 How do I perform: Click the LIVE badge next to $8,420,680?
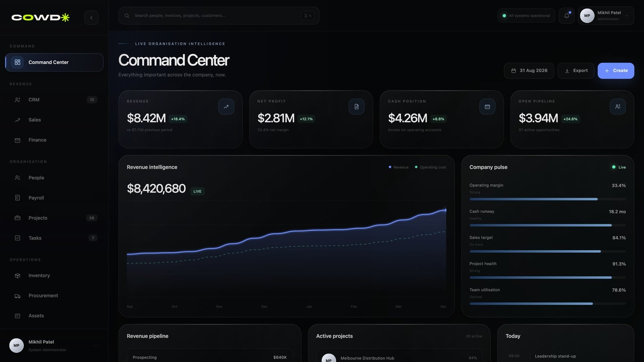[197, 191]
